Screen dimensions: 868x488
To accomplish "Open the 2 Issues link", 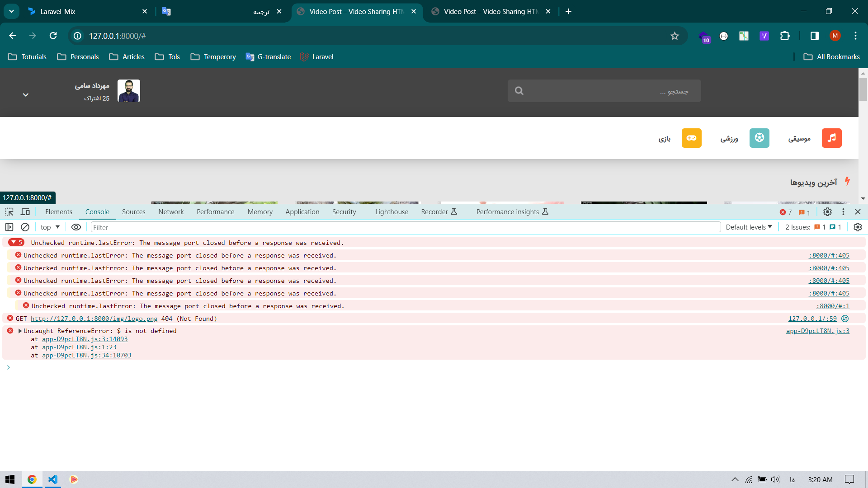I will (x=813, y=227).
